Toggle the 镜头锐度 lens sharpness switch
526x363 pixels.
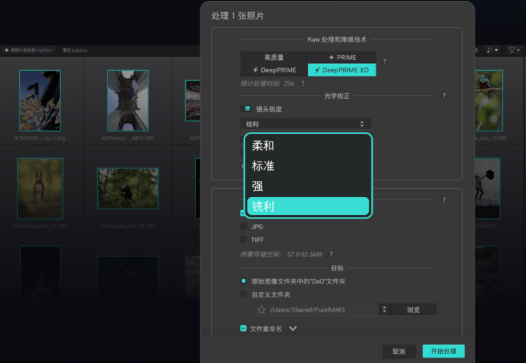click(246, 109)
